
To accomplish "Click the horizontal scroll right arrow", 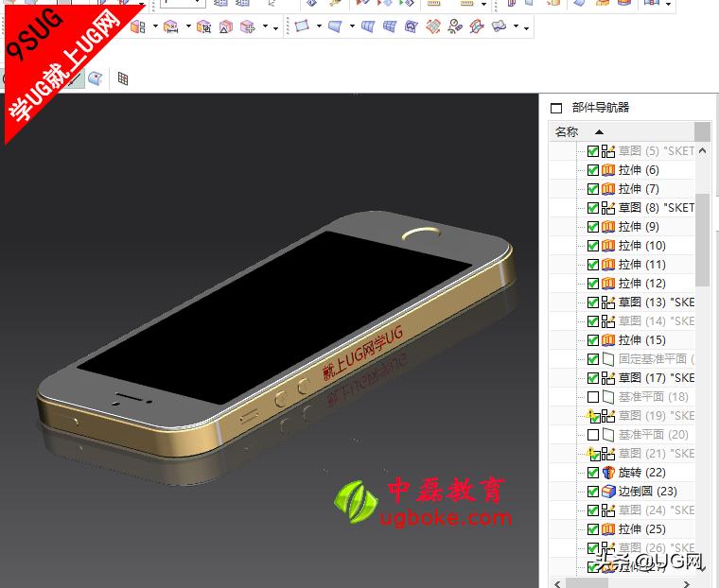I will coord(686,584).
